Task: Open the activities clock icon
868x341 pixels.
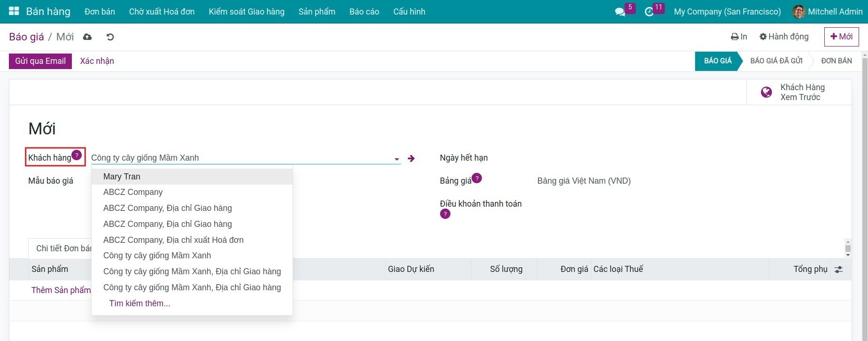Action: (649, 12)
